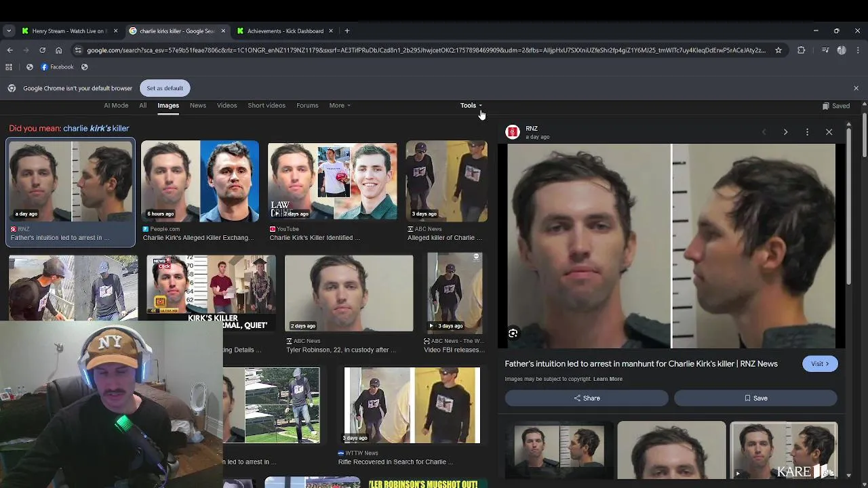This screenshot has width=868, height=488.
Task: Select the Images search tab
Action: click(x=168, y=105)
